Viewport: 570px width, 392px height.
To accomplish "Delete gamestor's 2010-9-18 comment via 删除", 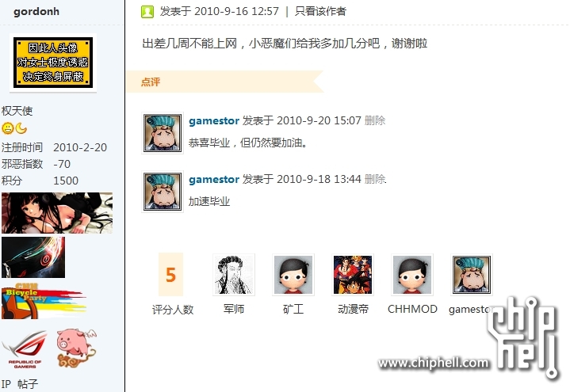I will [375, 179].
